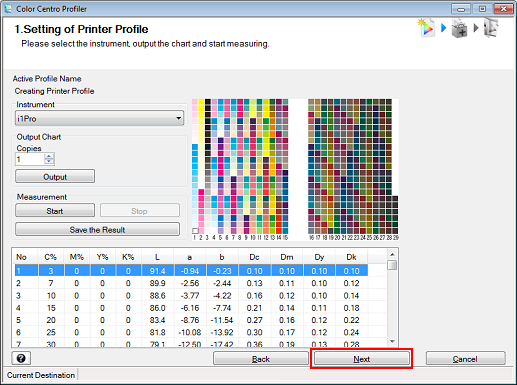Viewport: 517px width, 385px height.
Task: Open the Instrument dropdown showing i1Pro
Action: pyautogui.click(x=99, y=118)
